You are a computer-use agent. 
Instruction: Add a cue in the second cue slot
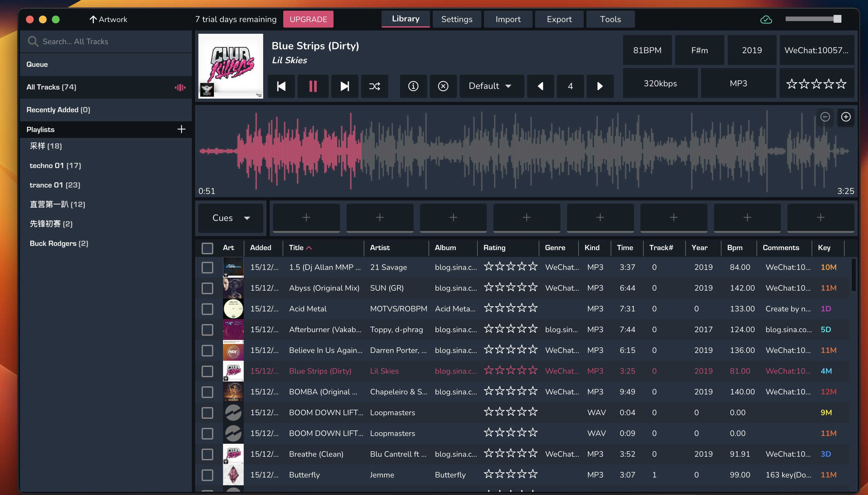pos(380,218)
